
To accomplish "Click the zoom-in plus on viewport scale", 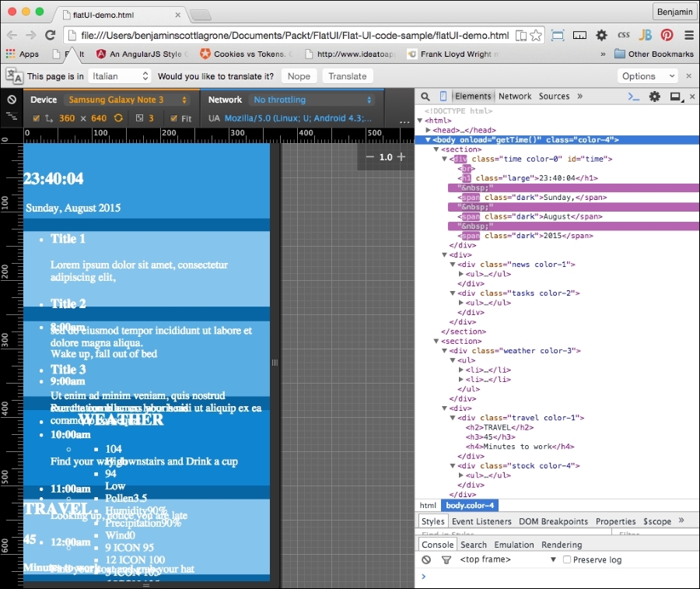I will pos(401,157).
